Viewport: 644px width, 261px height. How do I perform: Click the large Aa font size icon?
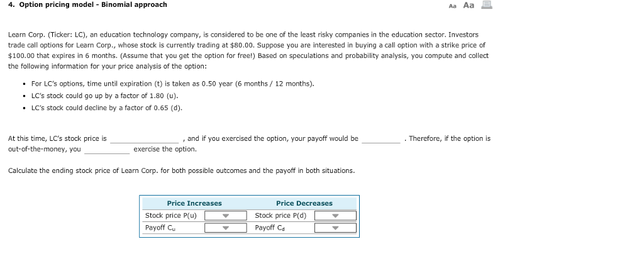469,5
